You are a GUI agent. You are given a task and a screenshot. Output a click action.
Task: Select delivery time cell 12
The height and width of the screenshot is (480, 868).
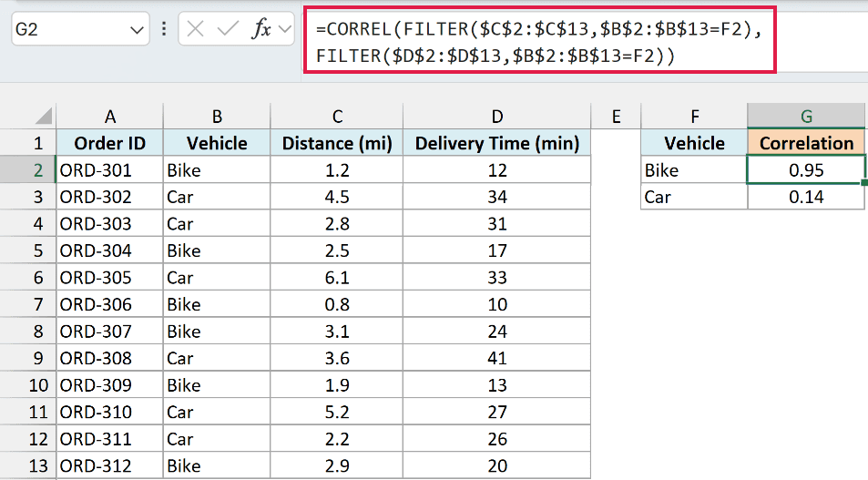[496, 170]
